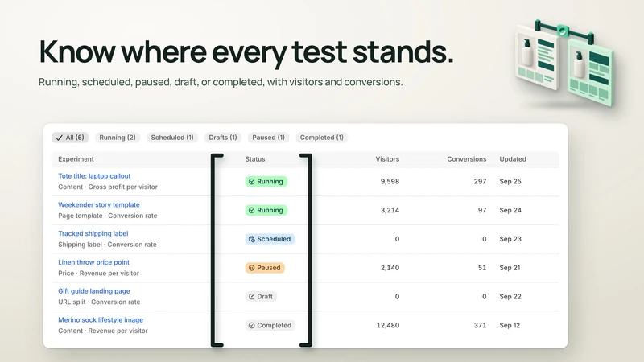Click the Sep 12 updated date
The height and width of the screenshot is (362, 644).
click(x=510, y=325)
